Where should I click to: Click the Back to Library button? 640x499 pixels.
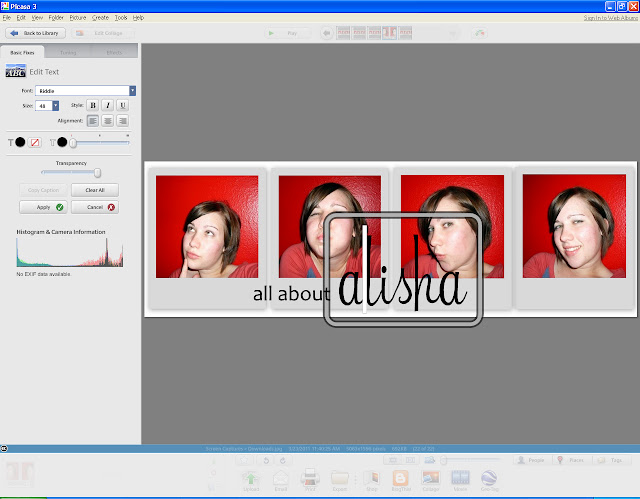[36, 33]
